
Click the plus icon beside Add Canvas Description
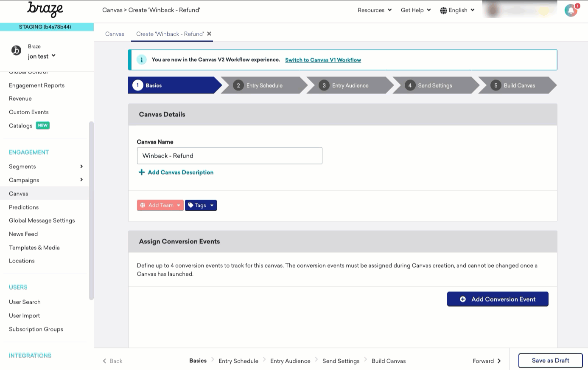pos(142,172)
